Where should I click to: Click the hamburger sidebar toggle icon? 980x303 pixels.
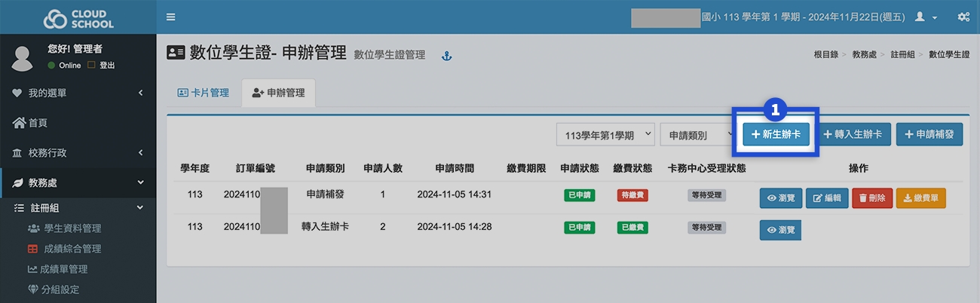171,17
